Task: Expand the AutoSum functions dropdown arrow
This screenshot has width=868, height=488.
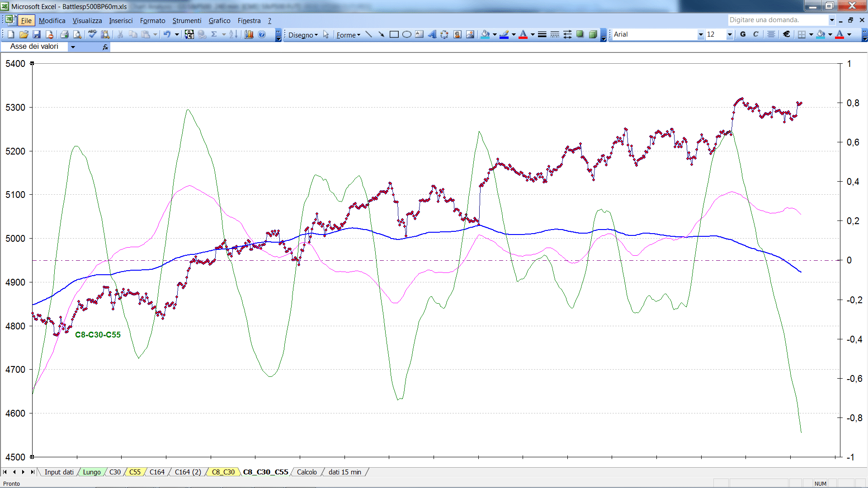Action: pos(224,34)
